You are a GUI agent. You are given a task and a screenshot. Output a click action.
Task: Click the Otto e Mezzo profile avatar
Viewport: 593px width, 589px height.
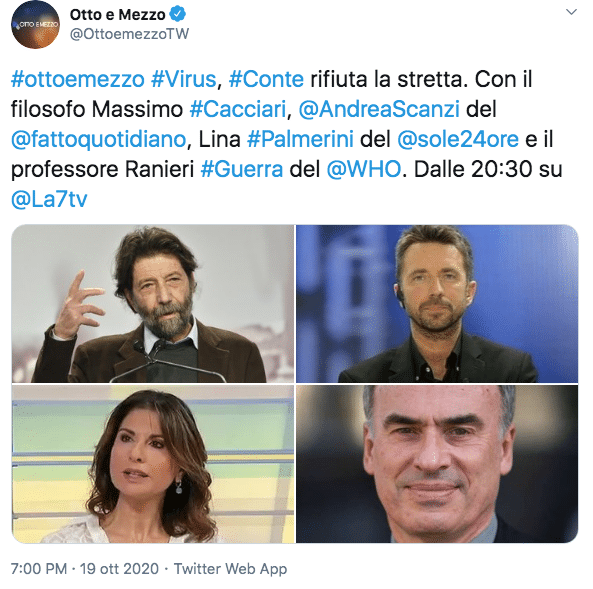pyautogui.click(x=35, y=25)
